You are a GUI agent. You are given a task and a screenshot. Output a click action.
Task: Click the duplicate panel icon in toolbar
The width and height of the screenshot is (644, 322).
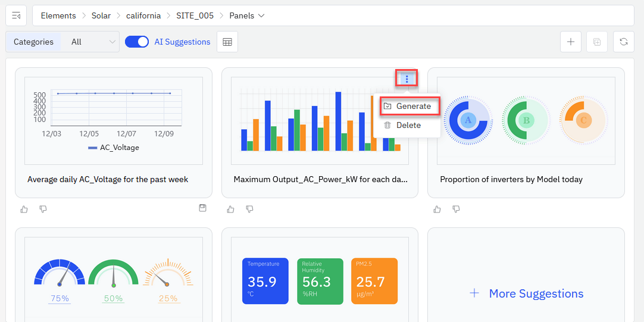(597, 42)
